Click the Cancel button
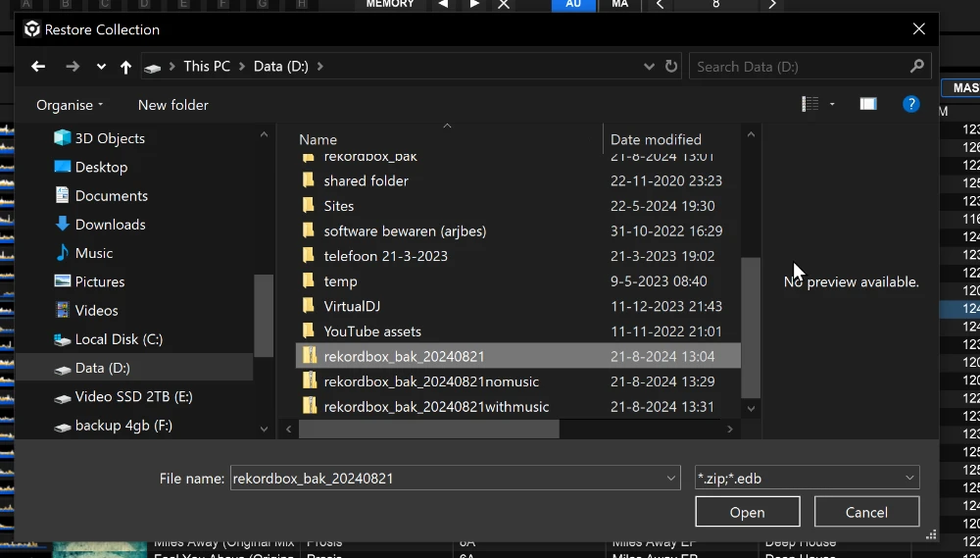 click(x=866, y=512)
